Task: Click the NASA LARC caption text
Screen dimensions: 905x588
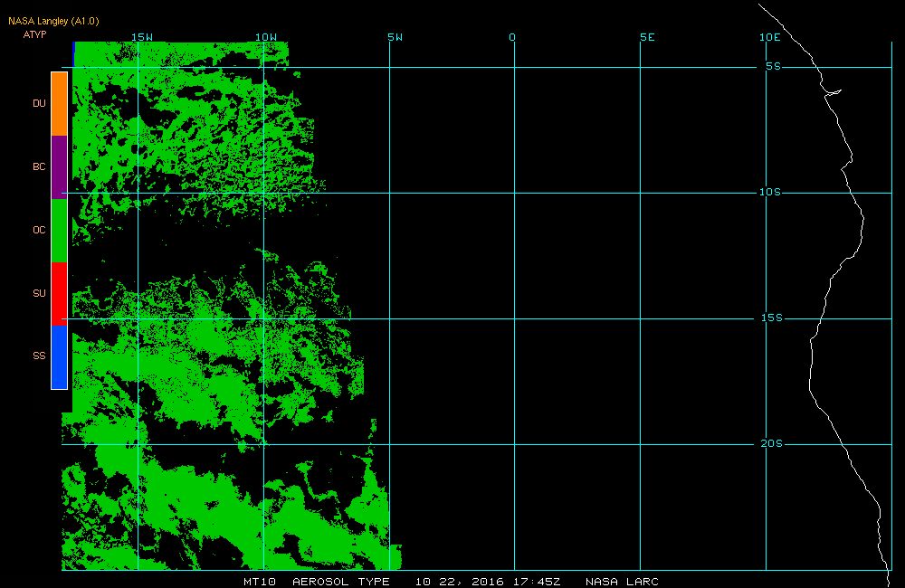Action: (623, 582)
